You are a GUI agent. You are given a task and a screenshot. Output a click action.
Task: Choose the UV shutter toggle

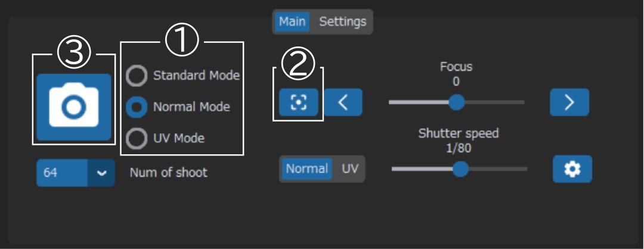pos(350,169)
